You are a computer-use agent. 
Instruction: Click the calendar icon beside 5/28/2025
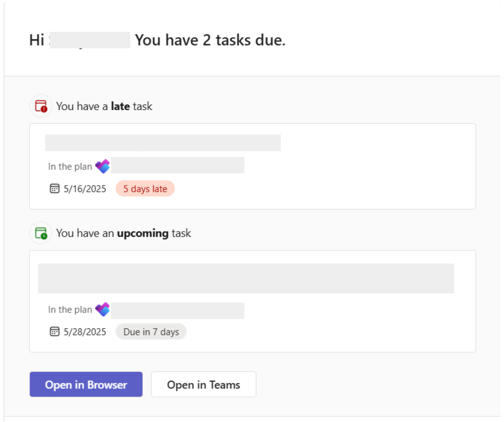tap(54, 332)
